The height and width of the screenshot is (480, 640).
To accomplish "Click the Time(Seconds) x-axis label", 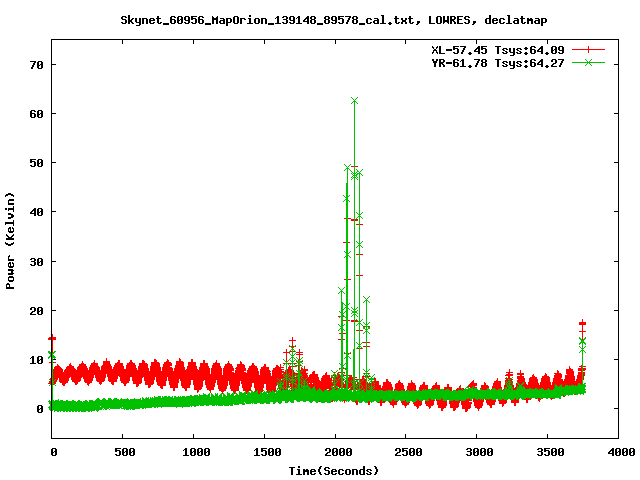I will tap(336, 470).
